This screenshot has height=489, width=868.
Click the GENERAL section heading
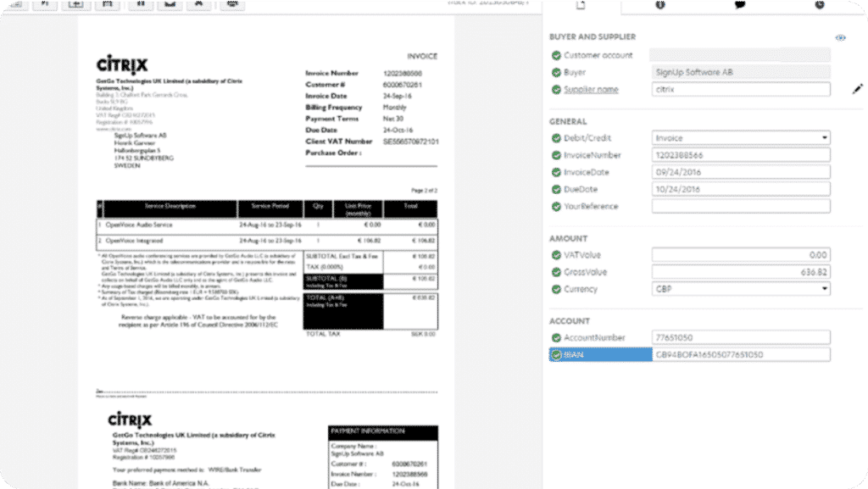[x=568, y=122]
